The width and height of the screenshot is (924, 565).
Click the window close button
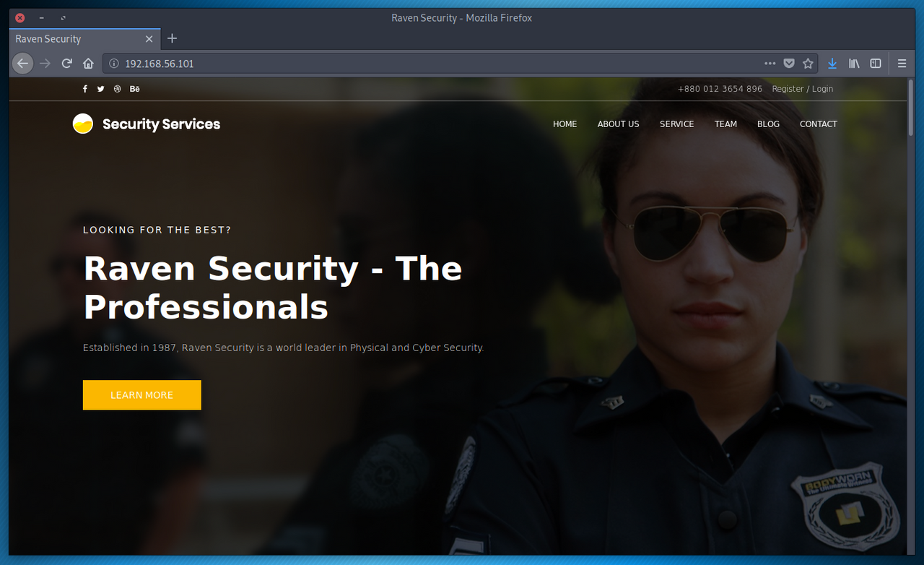(x=20, y=17)
